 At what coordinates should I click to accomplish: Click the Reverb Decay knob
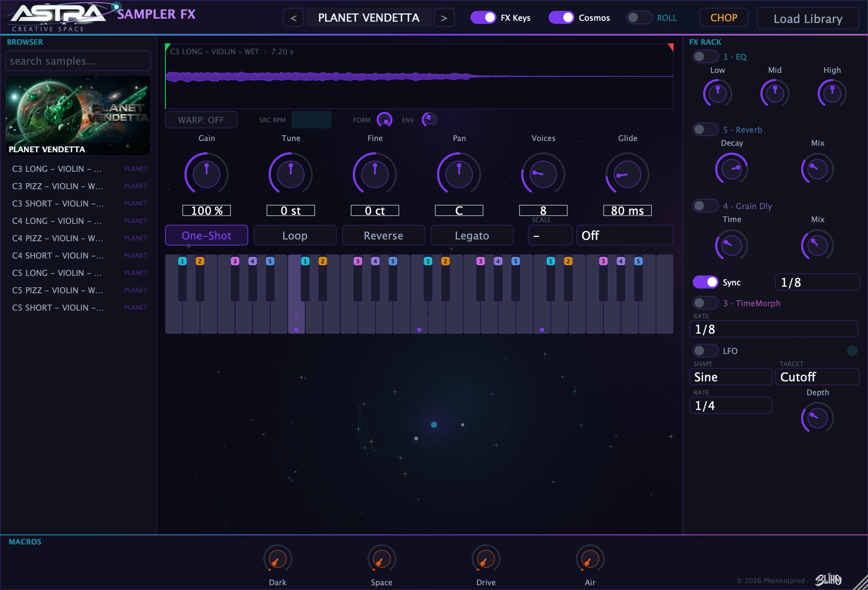[732, 169]
